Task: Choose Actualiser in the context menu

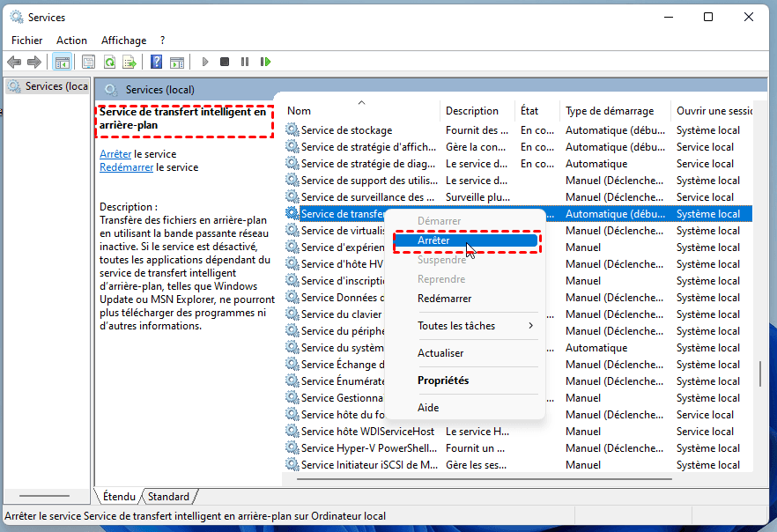Action: click(466, 353)
